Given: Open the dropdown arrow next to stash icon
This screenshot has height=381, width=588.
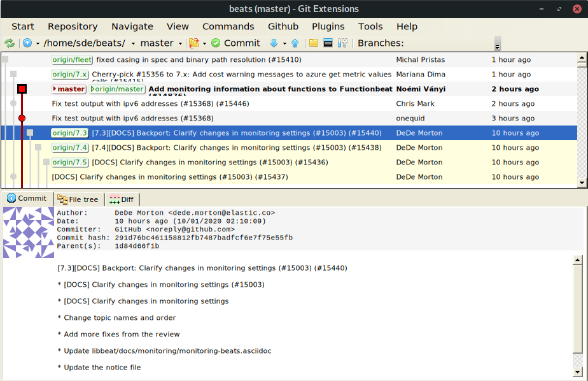Looking at the screenshot, I should [204, 43].
